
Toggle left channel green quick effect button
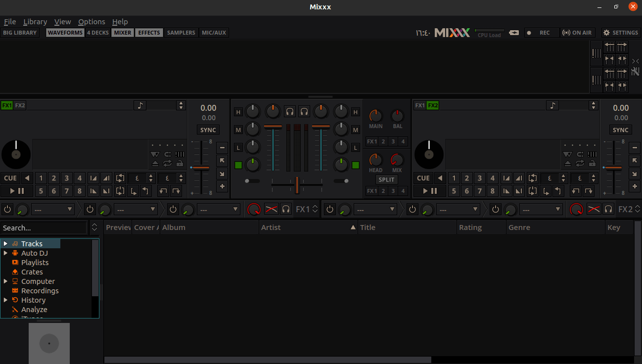click(x=238, y=165)
